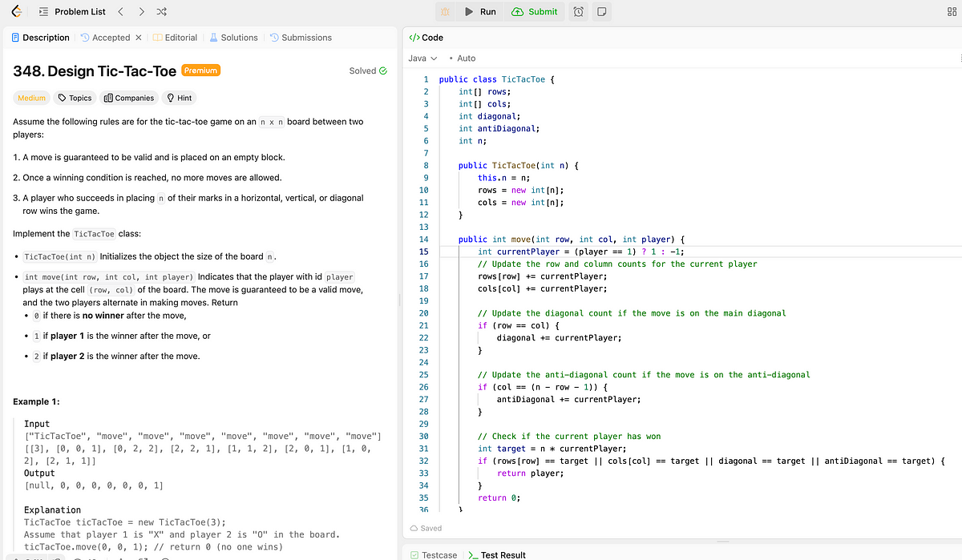Open the Submissions tab

[301, 38]
